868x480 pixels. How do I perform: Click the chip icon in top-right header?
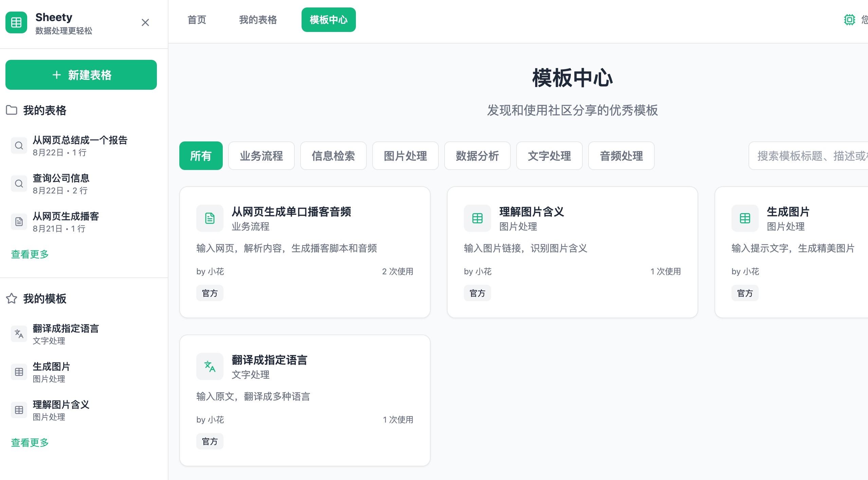pyautogui.click(x=849, y=20)
